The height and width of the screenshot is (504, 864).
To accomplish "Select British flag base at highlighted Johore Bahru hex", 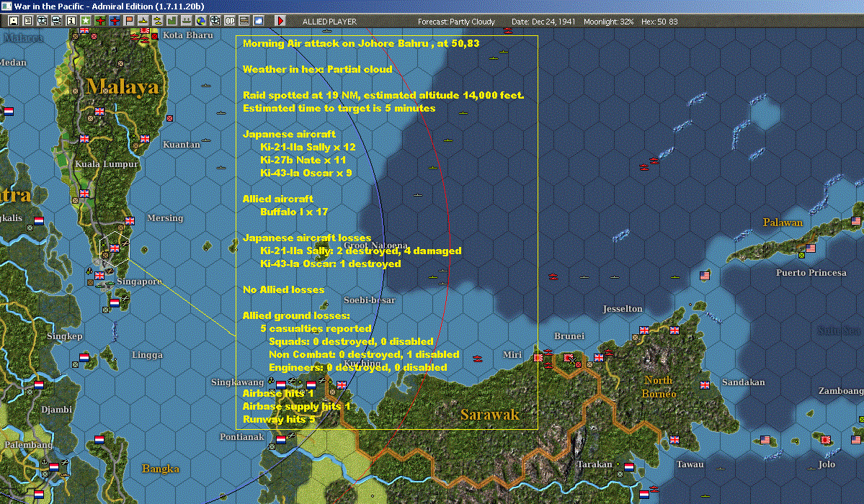I will click(x=115, y=248).
